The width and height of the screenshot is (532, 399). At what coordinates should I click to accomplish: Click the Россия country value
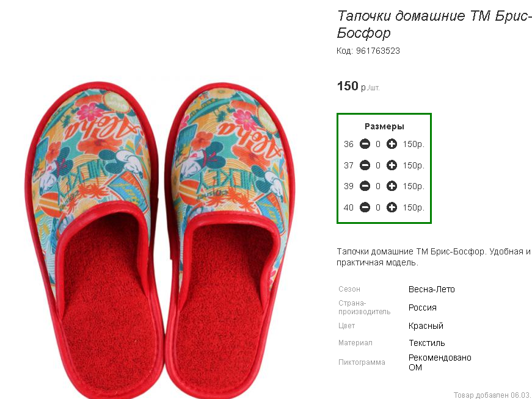tap(423, 307)
